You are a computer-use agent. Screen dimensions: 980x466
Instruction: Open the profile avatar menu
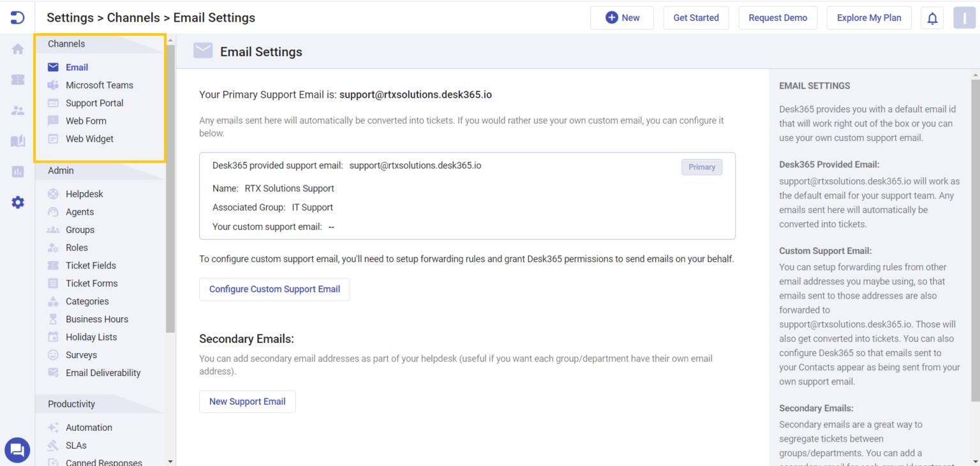tap(965, 17)
